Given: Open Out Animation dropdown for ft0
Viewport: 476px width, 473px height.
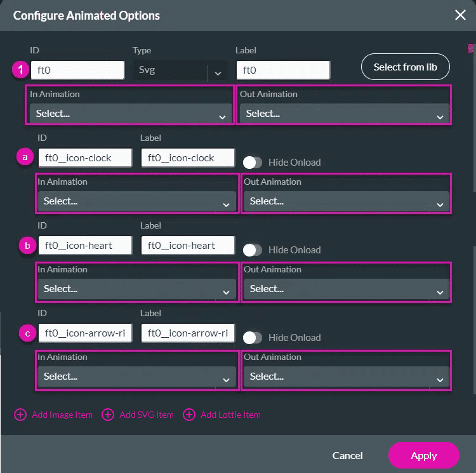Looking at the screenshot, I should click(345, 114).
